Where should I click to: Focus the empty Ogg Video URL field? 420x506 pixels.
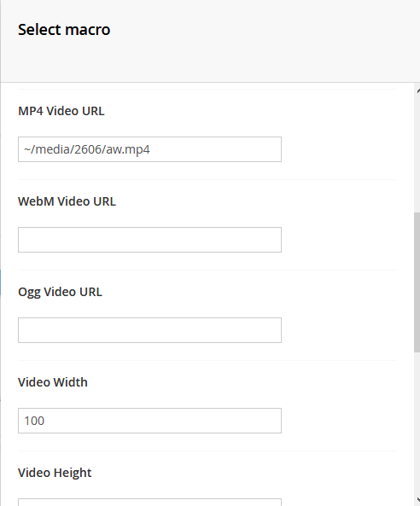click(149, 330)
